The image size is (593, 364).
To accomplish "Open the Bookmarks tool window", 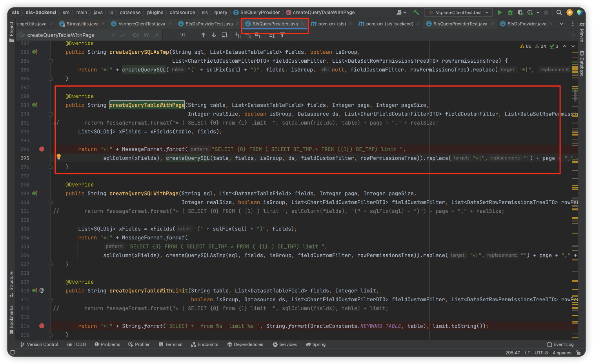I will click(x=11, y=320).
